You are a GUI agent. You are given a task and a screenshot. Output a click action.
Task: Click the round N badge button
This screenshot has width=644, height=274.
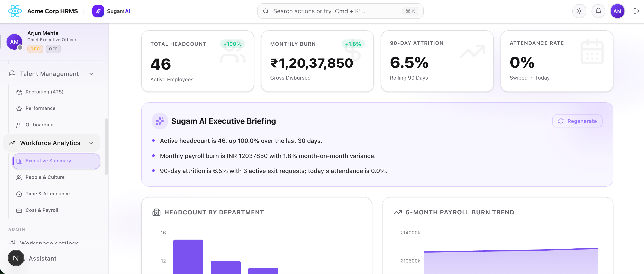click(x=16, y=258)
